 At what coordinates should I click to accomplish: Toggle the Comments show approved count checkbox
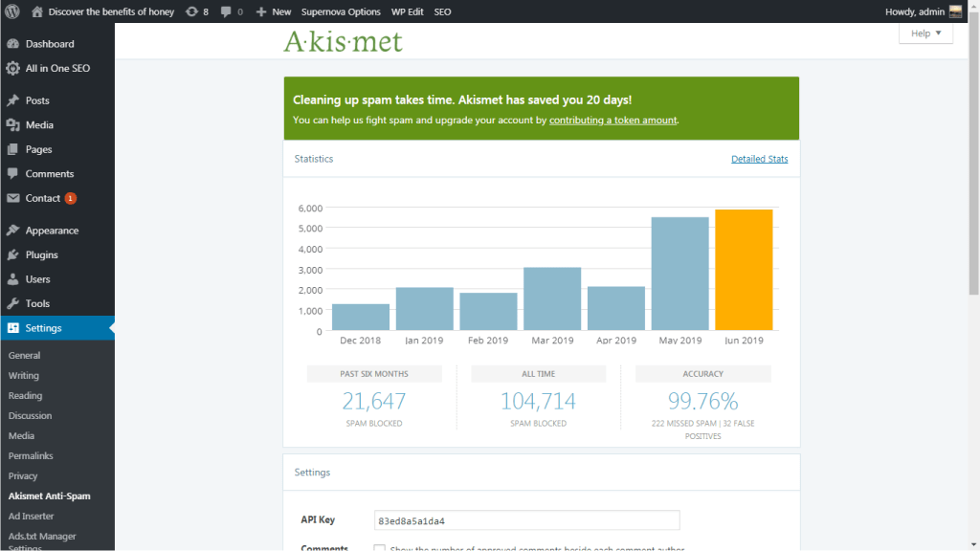pos(379,548)
